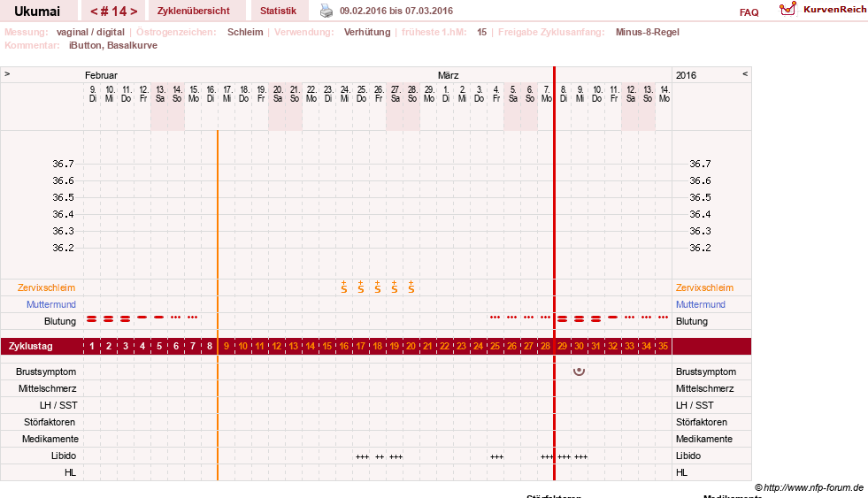This screenshot has height=498, width=868.
Task: Click the date range 09.02.2016 bis 07.03.2016
Action: point(396,11)
